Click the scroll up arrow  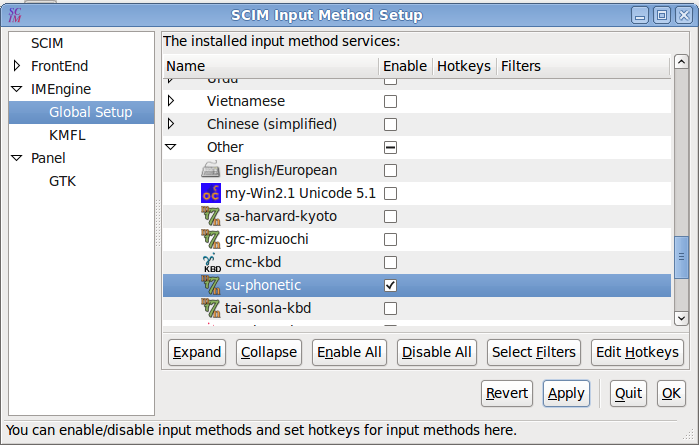[x=681, y=62]
